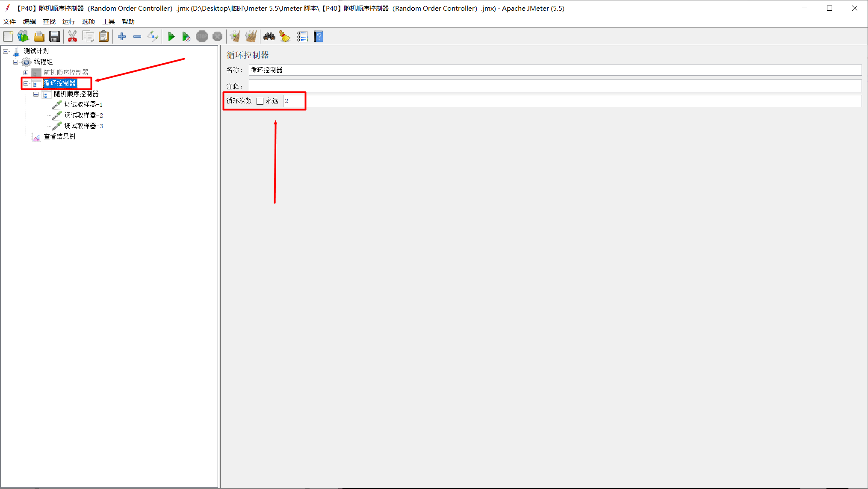
Task: Click the minus Collapse All icon
Action: tap(137, 37)
